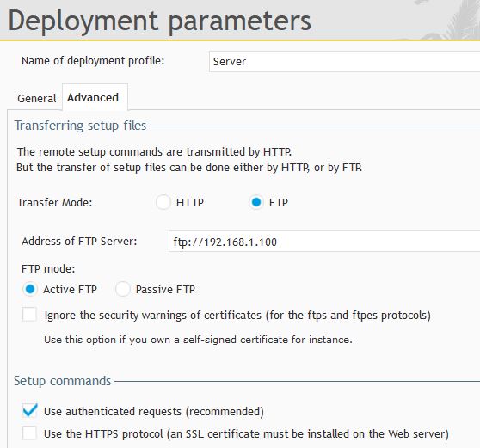Enable Use the HTTPS protocol

(30, 433)
